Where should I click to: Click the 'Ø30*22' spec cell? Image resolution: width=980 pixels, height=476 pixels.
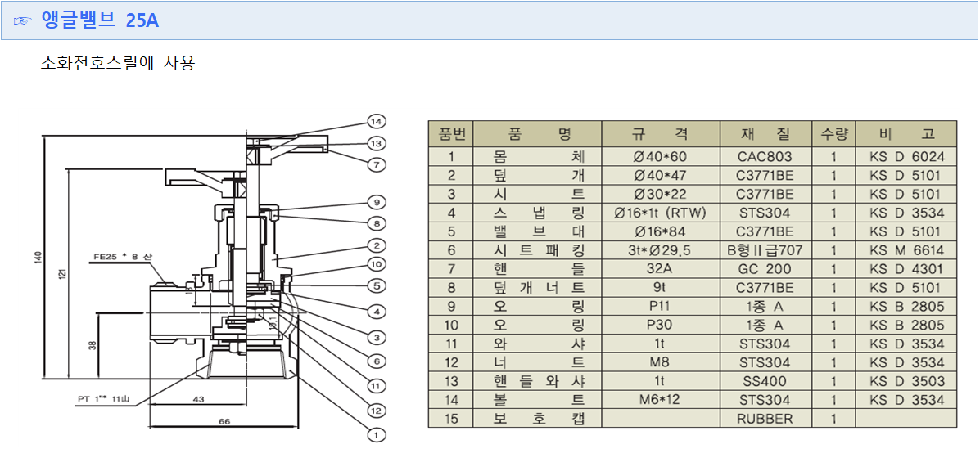(x=661, y=195)
